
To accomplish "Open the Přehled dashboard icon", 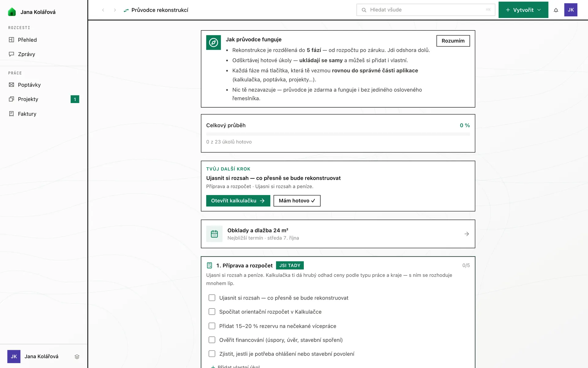I will (11, 40).
